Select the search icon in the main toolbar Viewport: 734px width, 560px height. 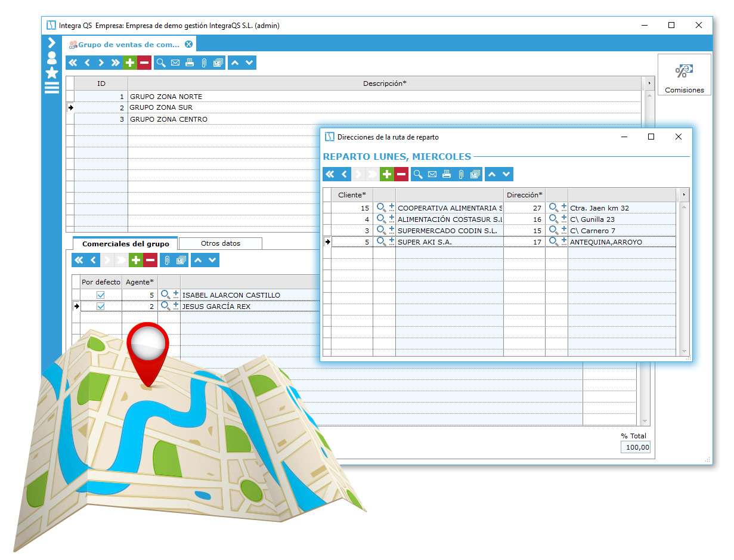click(160, 63)
